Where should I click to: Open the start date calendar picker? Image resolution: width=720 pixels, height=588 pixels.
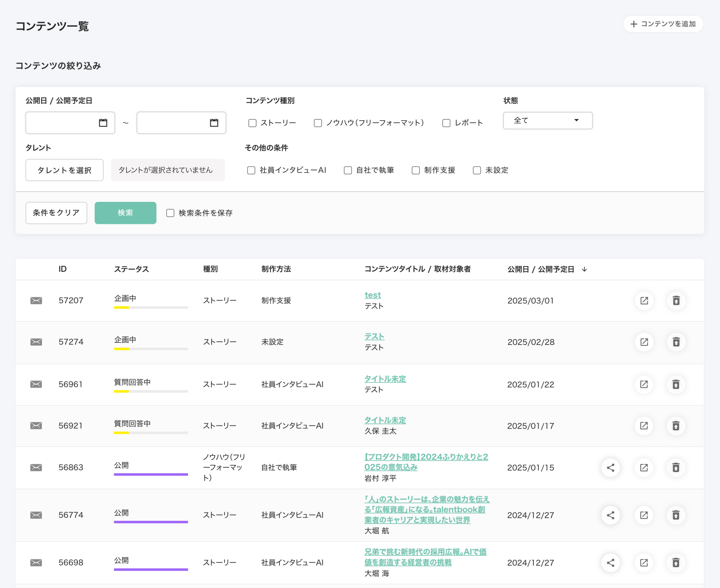coord(103,122)
